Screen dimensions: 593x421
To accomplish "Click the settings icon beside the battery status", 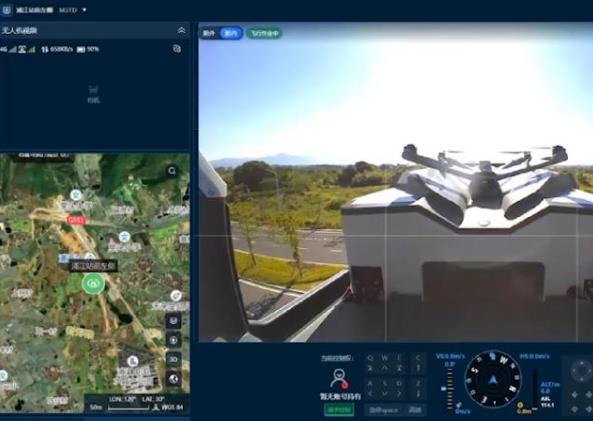I will [177, 48].
